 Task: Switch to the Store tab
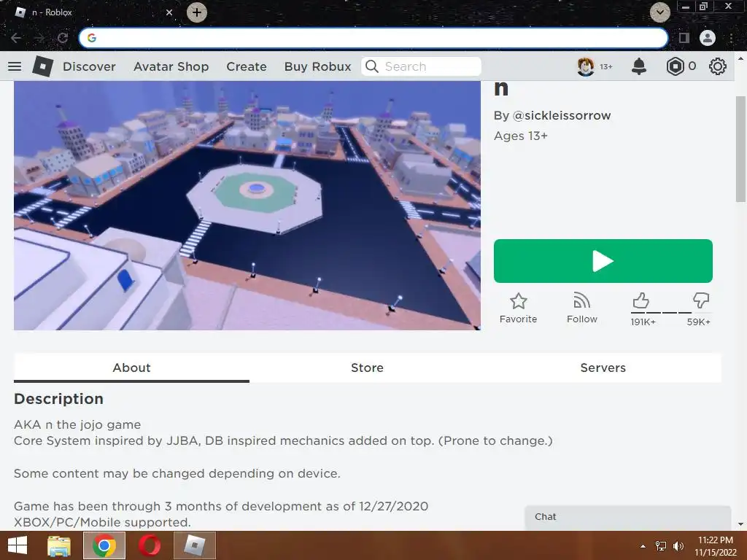[x=368, y=367]
